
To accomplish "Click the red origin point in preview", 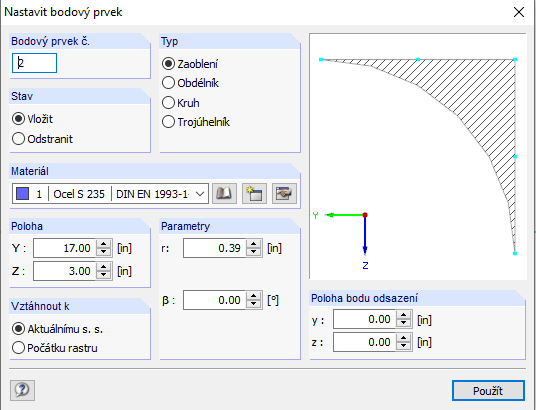I will (365, 215).
